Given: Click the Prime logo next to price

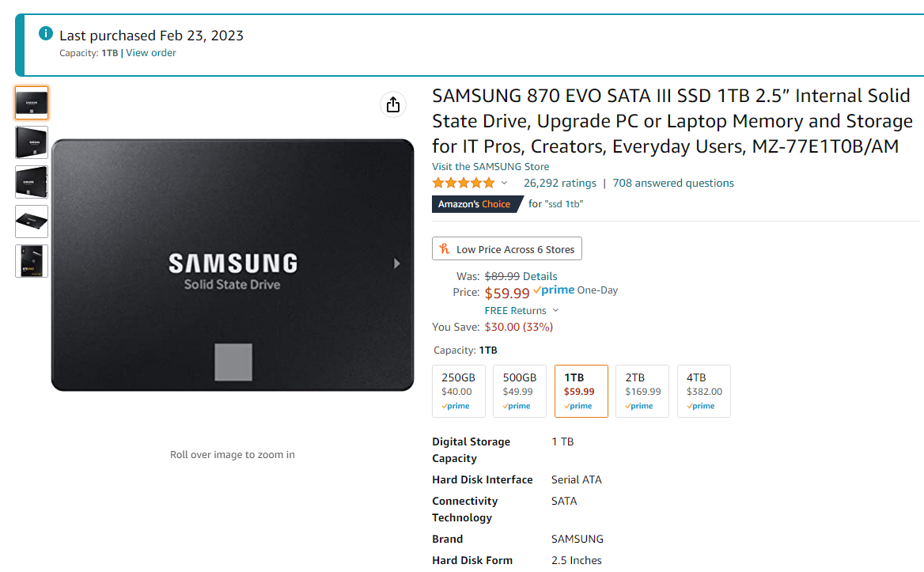Looking at the screenshot, I should 554,290.
